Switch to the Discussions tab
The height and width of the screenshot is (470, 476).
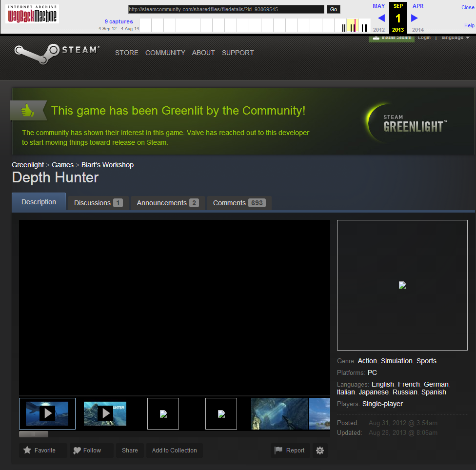[x=98, y=203]
